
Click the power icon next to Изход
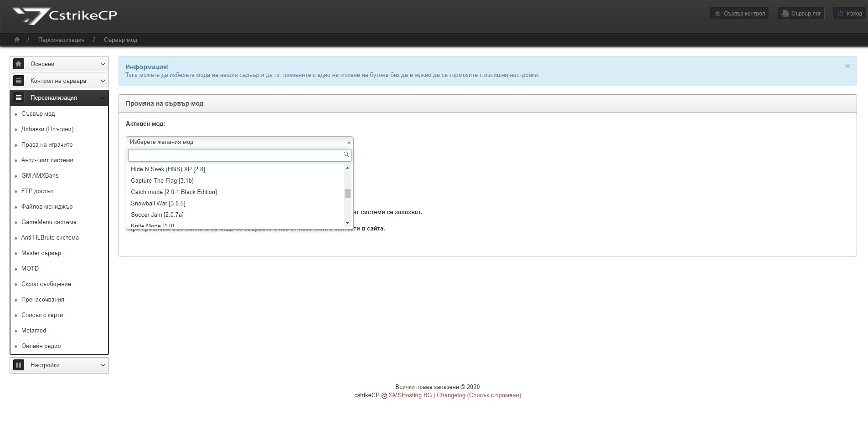(839, 13)
